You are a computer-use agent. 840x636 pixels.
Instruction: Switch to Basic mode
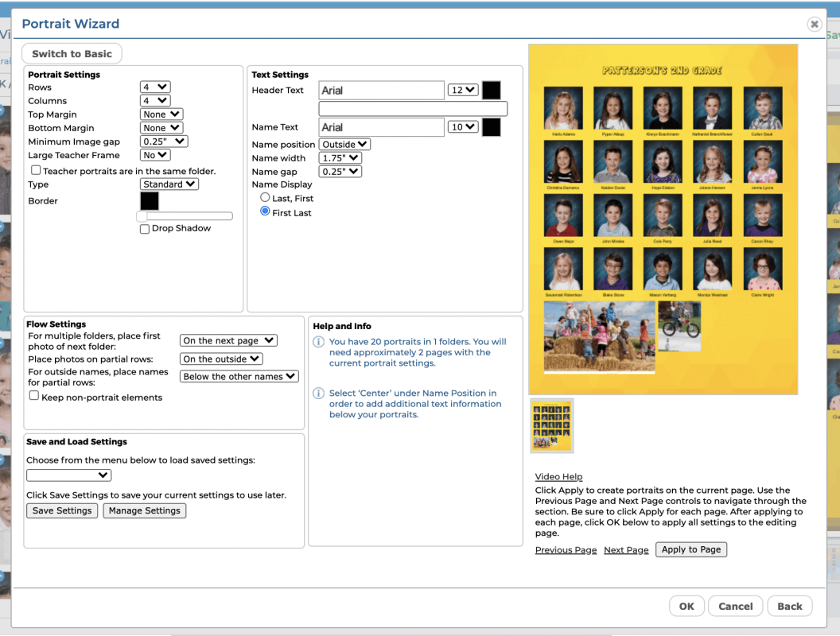click(x=72, y=54)
